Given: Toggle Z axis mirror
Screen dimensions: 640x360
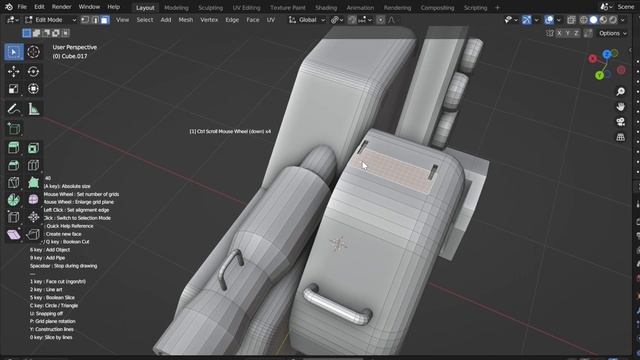Looking at the screenshot, I should click(576, 33).
